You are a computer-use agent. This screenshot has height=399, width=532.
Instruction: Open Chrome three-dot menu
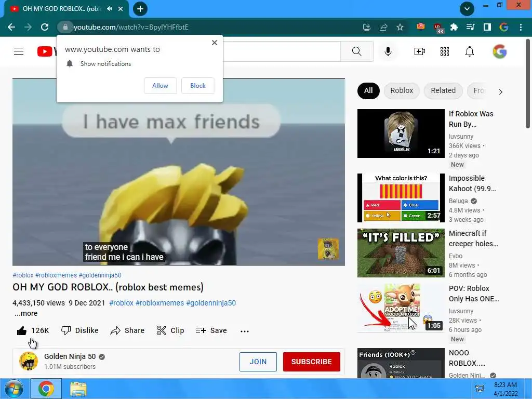[x=521, y=27]
